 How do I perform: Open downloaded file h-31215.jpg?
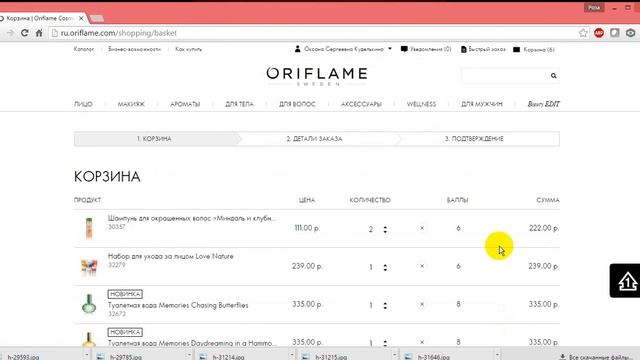click(331, 357)
